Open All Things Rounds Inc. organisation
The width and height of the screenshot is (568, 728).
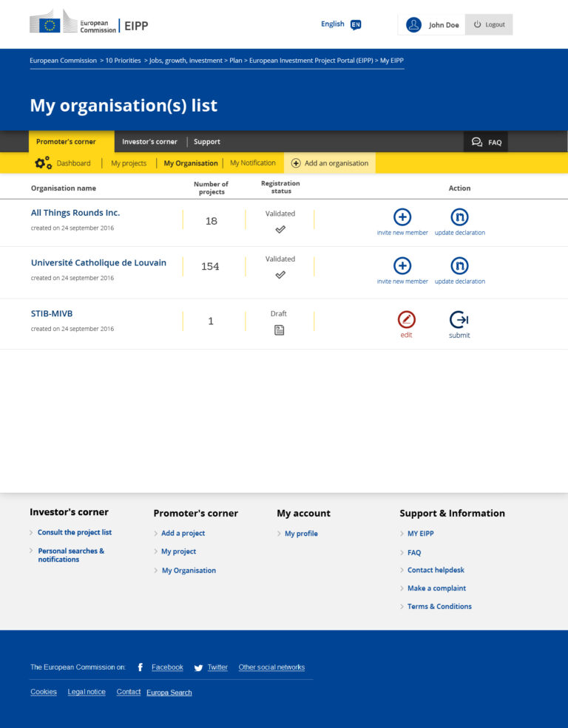click(75, 213)
